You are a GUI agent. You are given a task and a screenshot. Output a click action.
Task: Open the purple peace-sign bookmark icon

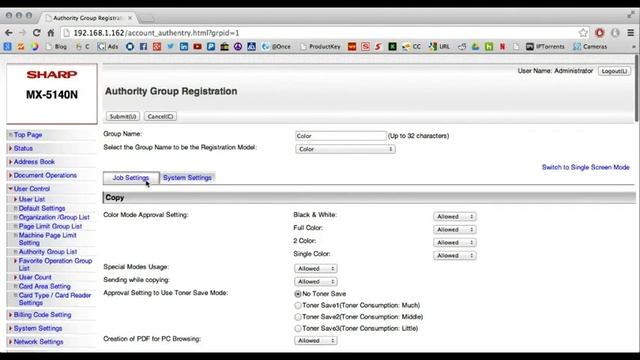coord(238,47)
